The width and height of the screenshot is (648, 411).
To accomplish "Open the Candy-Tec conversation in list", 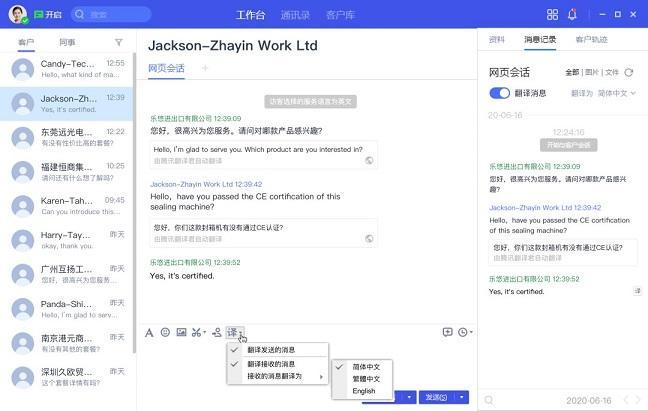I will pyautogui.click(x=67, y=69).
